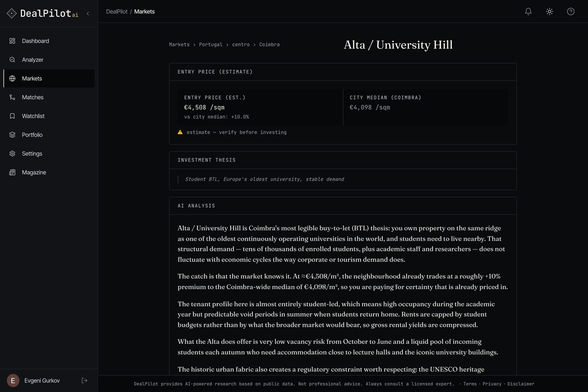The width and height of the screenshot is (588, 392).
Task: Go to Portugal breadcrumb link
Action: [x=211, y=44]
